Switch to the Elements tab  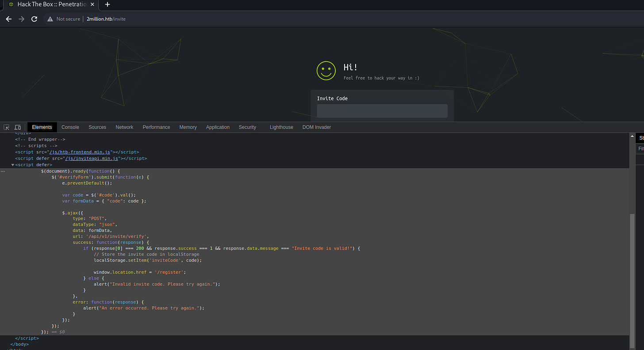pyautogui.click(x=42, y=127)
